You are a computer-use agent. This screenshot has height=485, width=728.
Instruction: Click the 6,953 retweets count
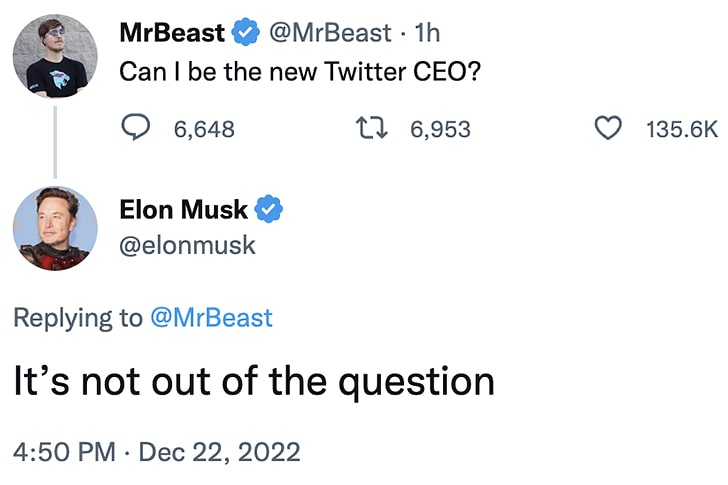439,128
